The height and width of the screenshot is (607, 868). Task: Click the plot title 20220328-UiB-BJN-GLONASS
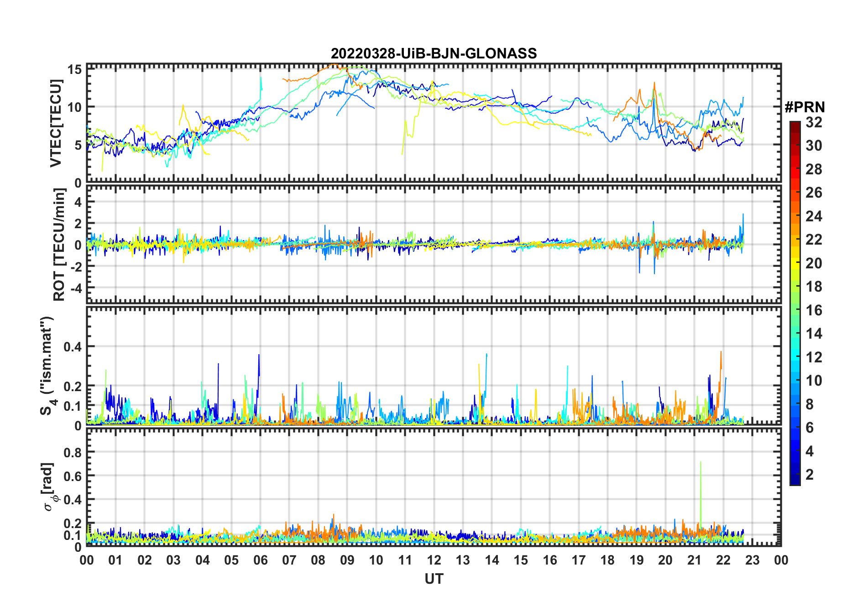[x=434, y=53]
